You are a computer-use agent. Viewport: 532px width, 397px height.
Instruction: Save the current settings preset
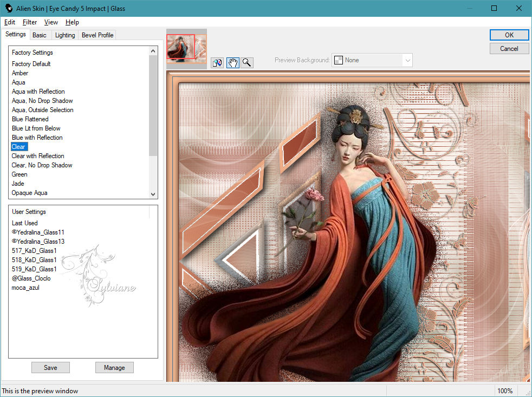[50, 367]
